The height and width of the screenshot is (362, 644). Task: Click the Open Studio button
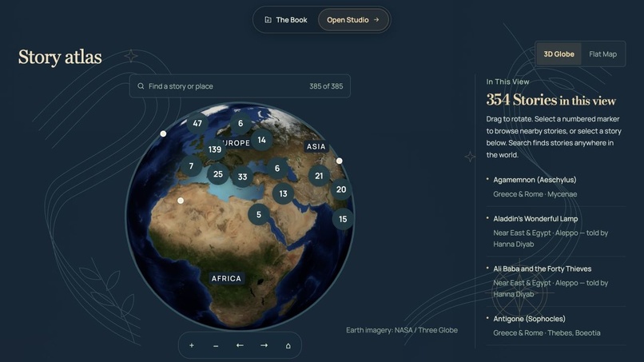pyautogui.click(x=353, y=20)
